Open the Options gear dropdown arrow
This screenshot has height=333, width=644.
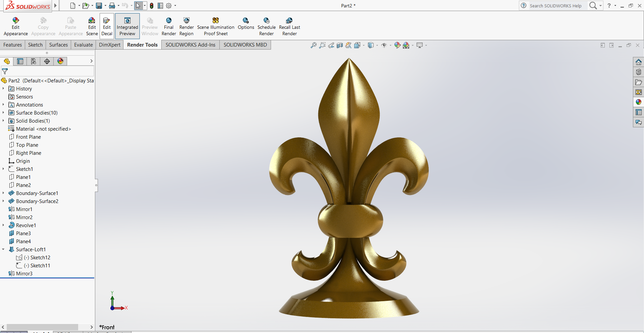point(175,6)
